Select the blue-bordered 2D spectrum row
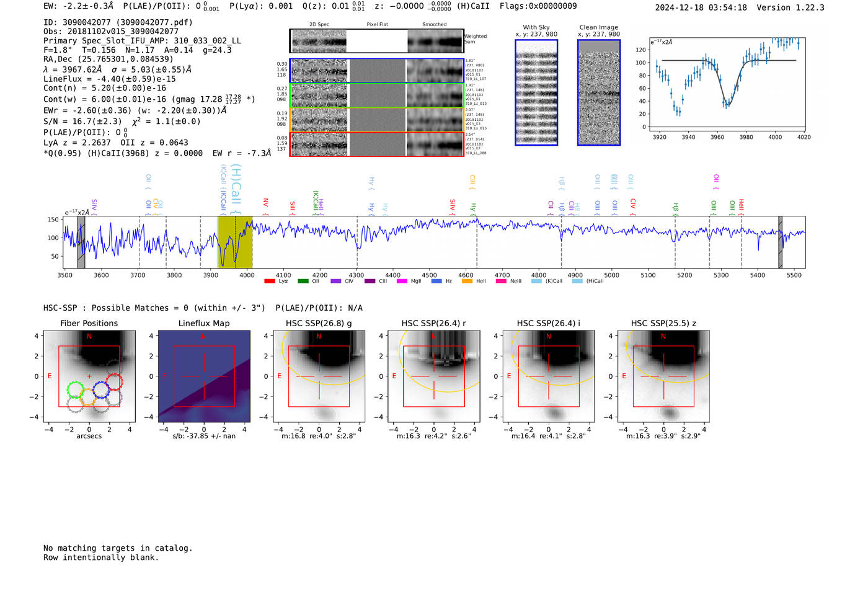This screenshot has height=591, width=868. (377, 71)
